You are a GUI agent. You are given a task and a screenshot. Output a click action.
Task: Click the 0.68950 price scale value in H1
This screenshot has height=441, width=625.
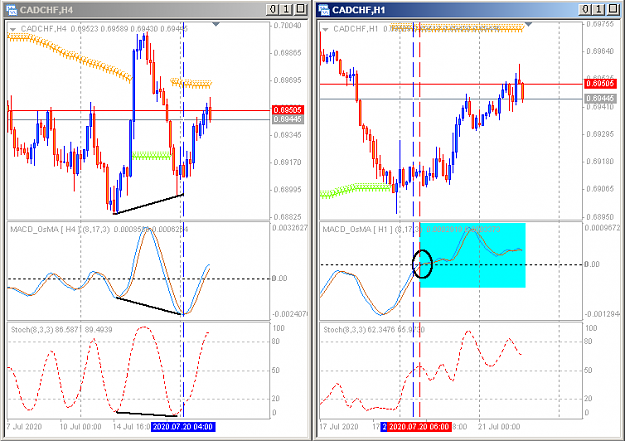[600, 217]
